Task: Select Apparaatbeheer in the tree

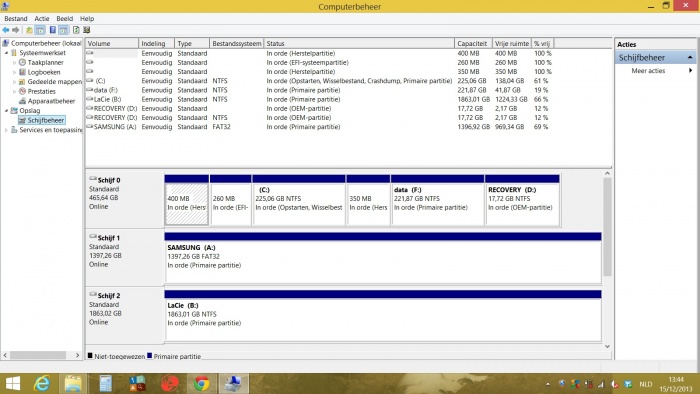Action: coord(51,101)
